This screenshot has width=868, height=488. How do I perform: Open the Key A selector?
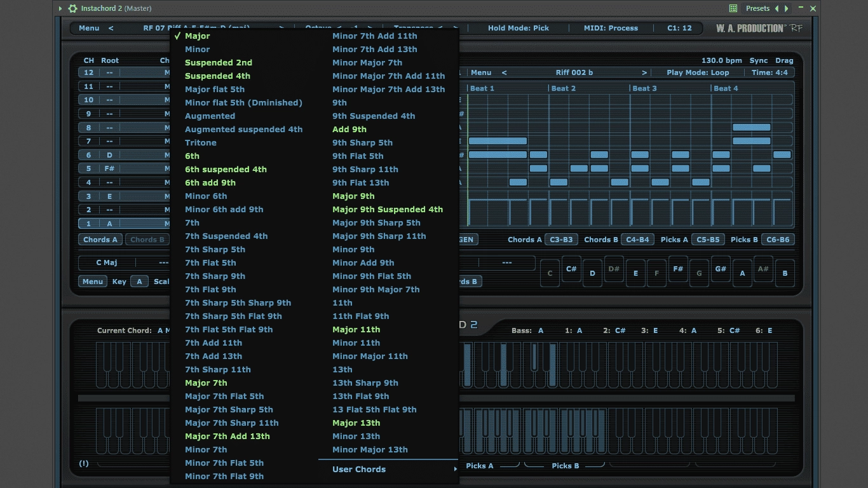139,281
